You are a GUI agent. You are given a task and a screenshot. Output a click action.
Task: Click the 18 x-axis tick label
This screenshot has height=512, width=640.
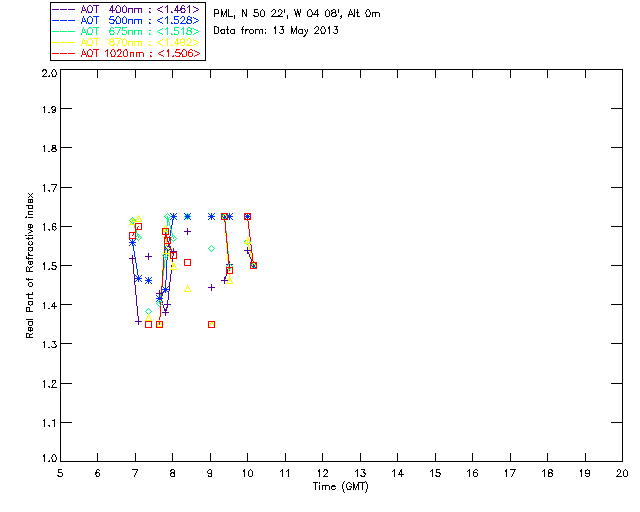(x=547, y=473)
